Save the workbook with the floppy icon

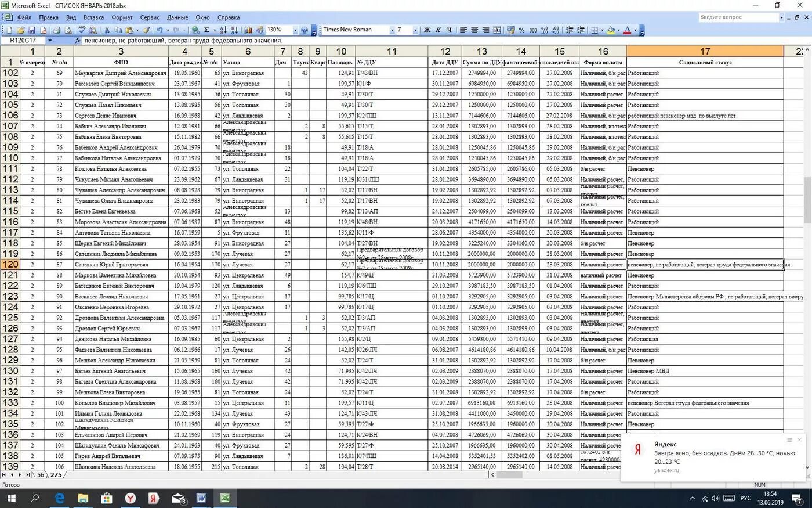click(32, 30)
